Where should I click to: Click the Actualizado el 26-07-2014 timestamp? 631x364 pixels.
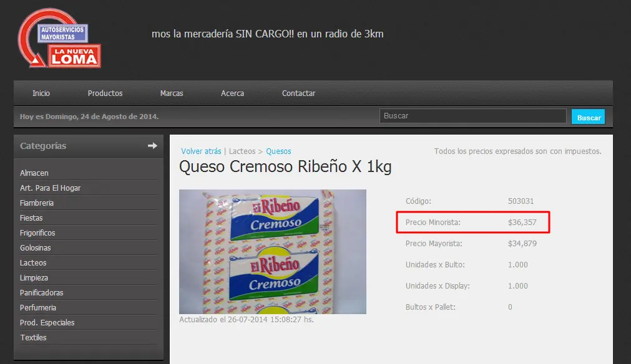[247, 319]
